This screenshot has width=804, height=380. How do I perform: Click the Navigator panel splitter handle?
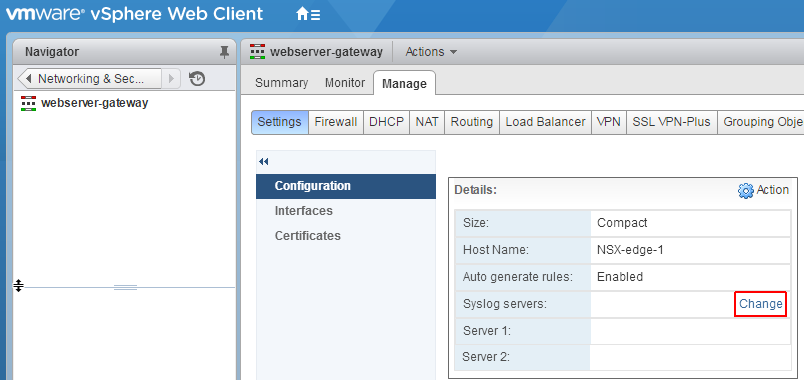pos(125,287)
